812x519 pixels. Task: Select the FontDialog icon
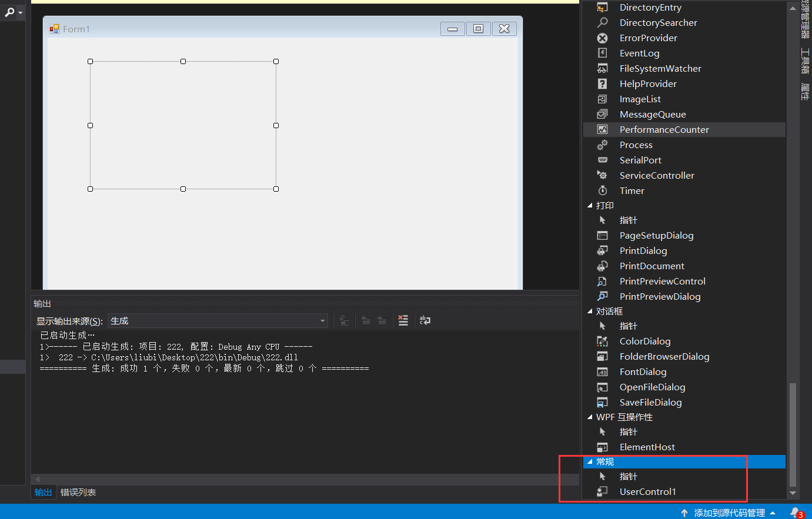tap(602, 372)
